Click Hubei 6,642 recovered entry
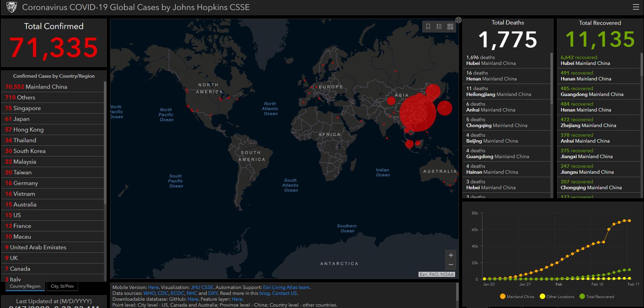Screen dimensions: 644x308 pyautogui.click(x=599, y=60)
